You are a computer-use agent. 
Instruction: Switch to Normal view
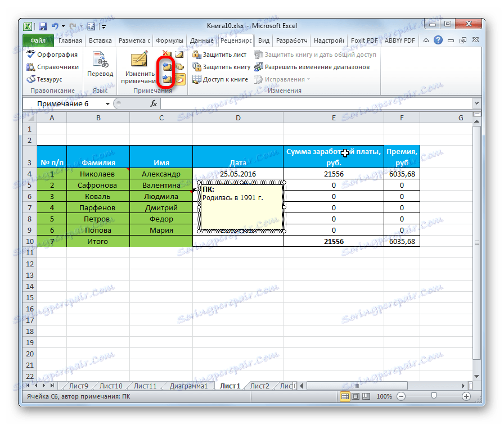coord(345,396)
